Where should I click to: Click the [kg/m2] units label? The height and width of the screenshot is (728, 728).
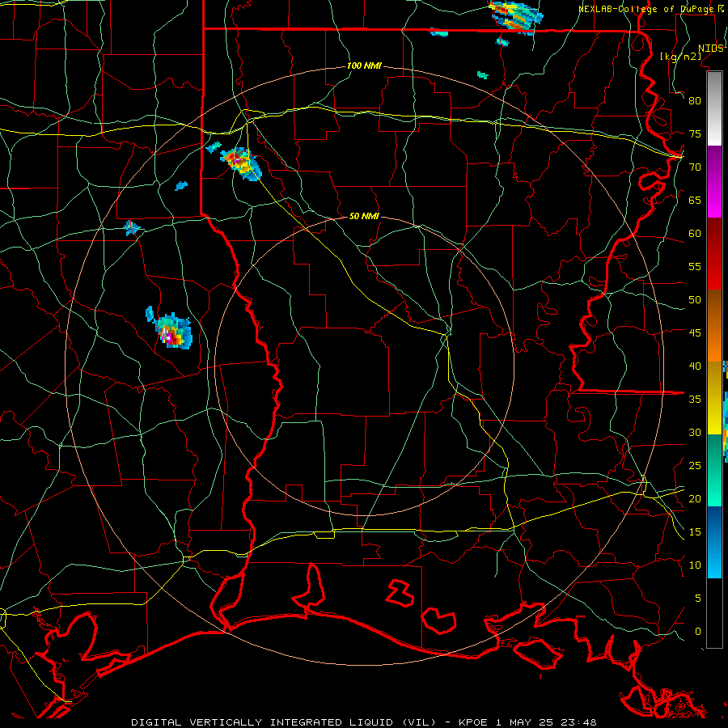(x=680, y=56)
